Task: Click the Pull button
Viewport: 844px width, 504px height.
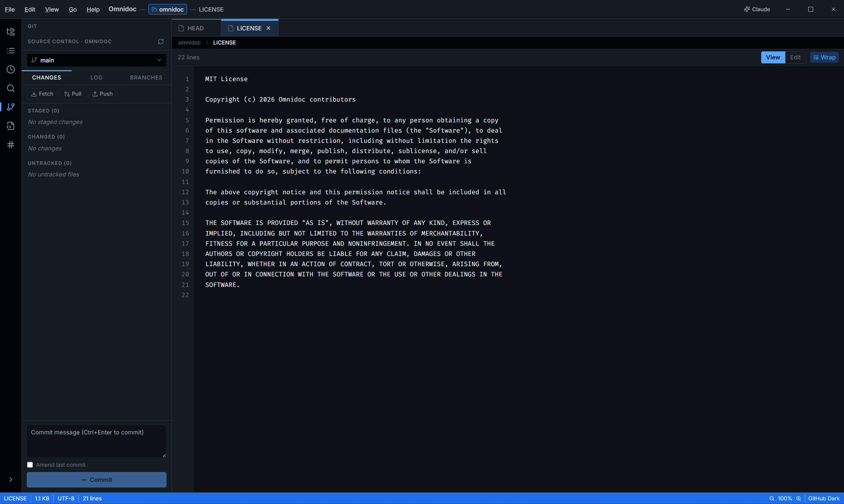Action: point(73,94)
